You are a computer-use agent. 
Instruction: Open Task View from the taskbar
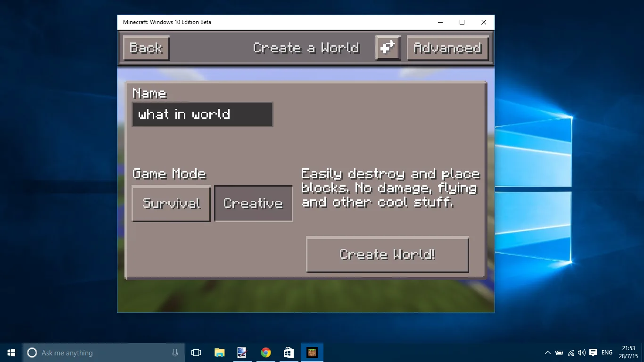(196, 353)
